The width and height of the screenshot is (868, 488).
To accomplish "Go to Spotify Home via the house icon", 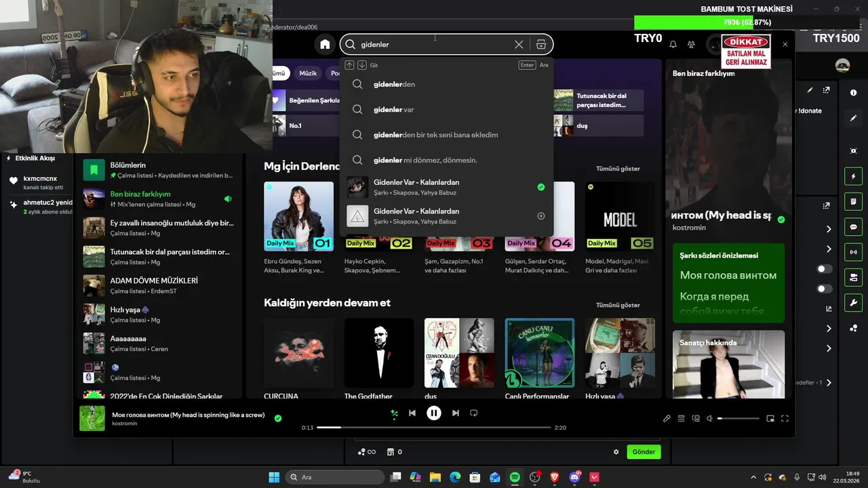I will [325, 45].
